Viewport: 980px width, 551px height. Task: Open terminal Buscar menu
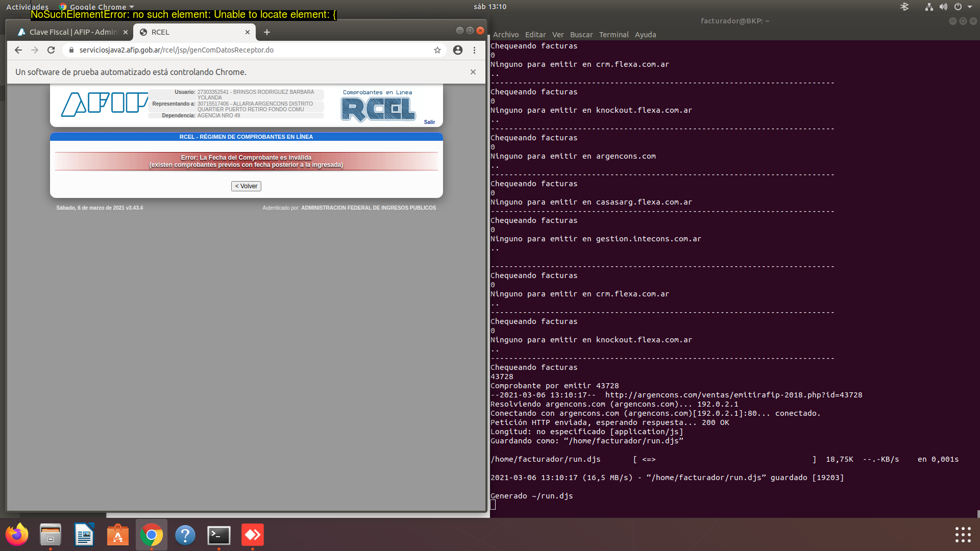click(x=581, y=35)
